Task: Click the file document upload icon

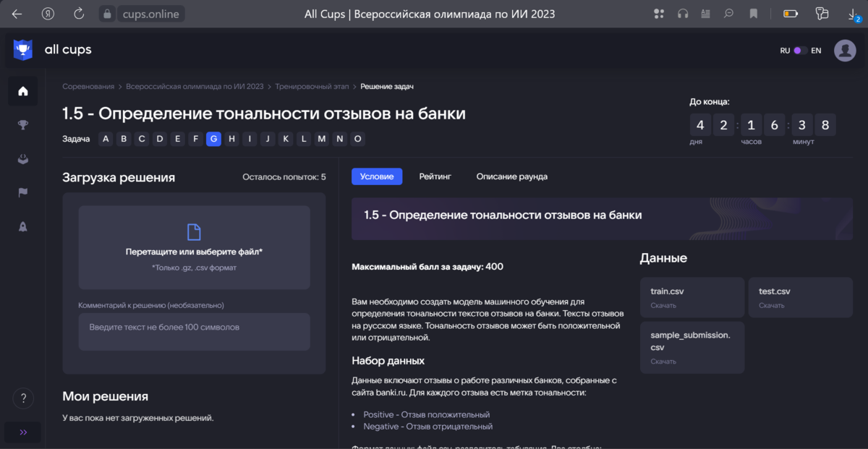Action: [x=194, y=231]
